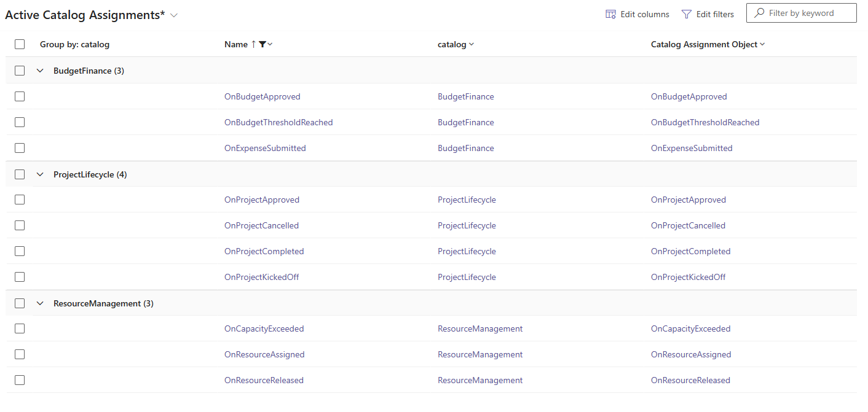Select the OnProjectCancelled row checkbox
Screen dimensions: 868x412
(x=19, y=225)
